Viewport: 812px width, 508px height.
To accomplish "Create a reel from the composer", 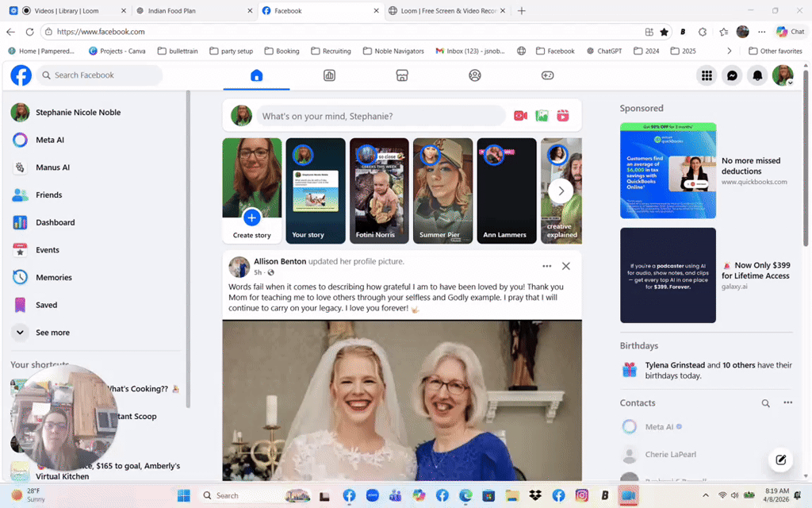I will [x=562, y=116].
